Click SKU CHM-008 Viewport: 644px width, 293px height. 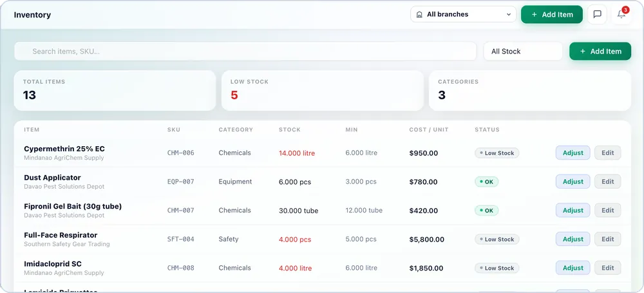181,268
